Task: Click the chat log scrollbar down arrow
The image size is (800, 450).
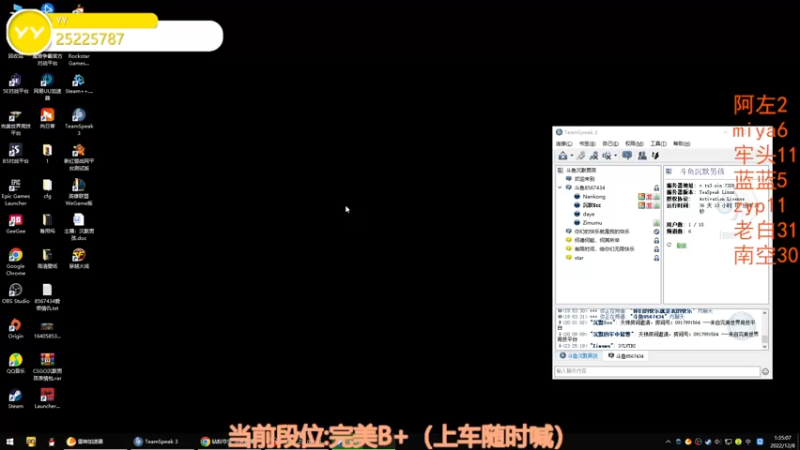Action: pyautogui.click(x=765, y=346)
